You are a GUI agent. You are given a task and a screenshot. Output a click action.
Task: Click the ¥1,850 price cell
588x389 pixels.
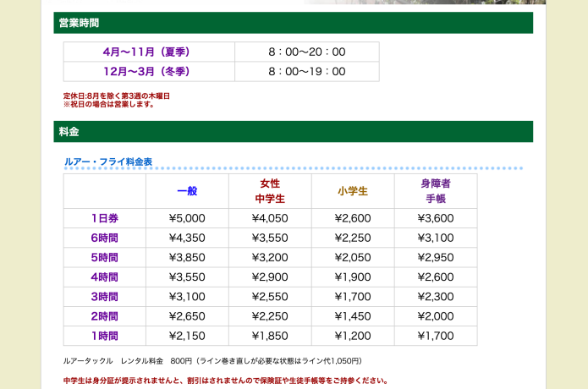point(270,336)
